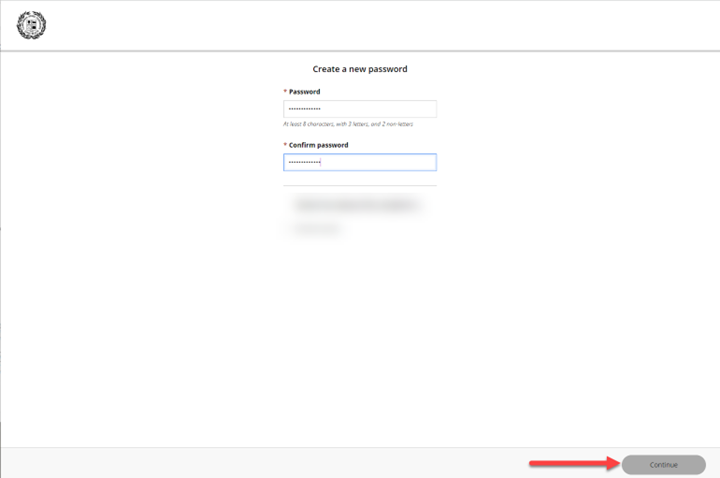Click the 'Password' field label
The width and height of the screenshot is (720, 478).
point(304,91)
